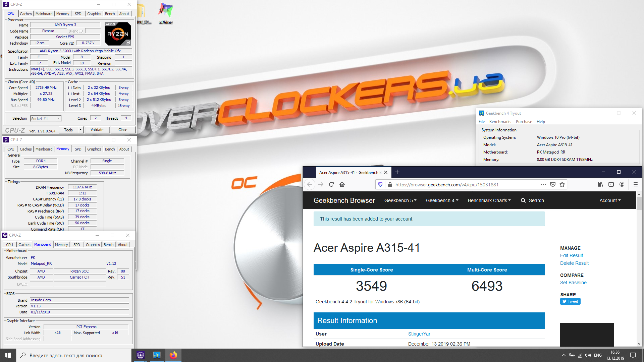Click the Validate button in CPU-Z

[97, 130]
